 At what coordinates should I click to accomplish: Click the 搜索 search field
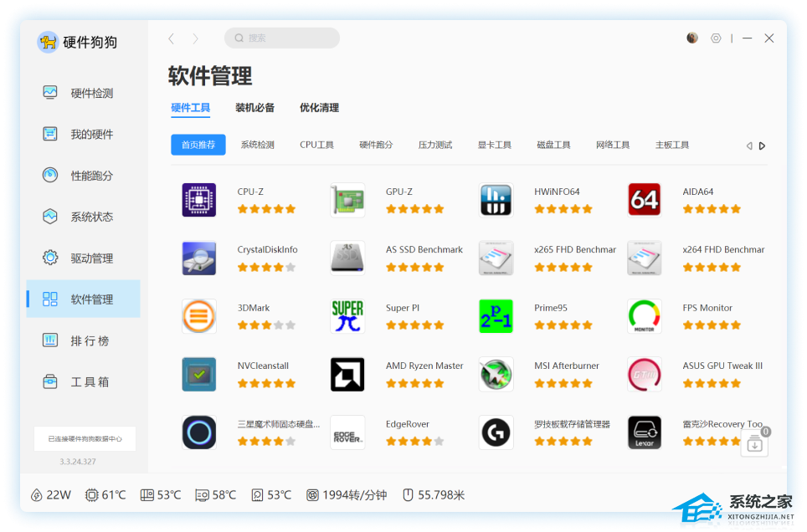(x=282, y=38)
